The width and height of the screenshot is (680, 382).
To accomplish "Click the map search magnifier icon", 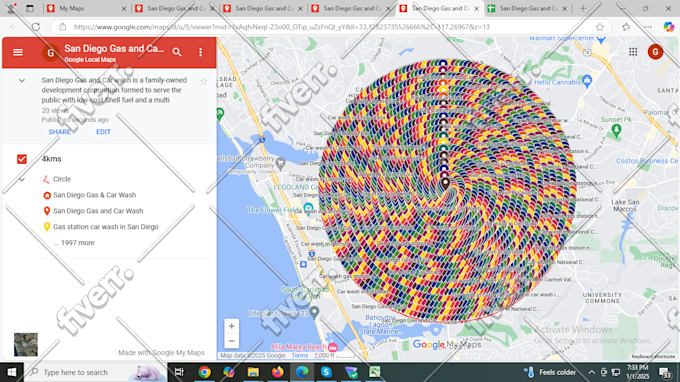I will coord(177,52).
